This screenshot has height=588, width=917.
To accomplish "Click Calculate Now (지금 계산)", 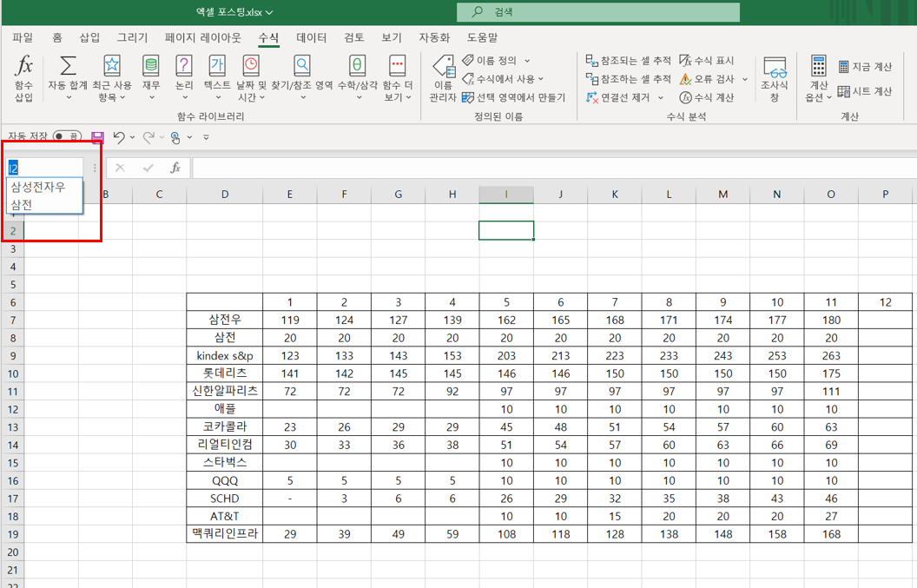I will [865, 67].
